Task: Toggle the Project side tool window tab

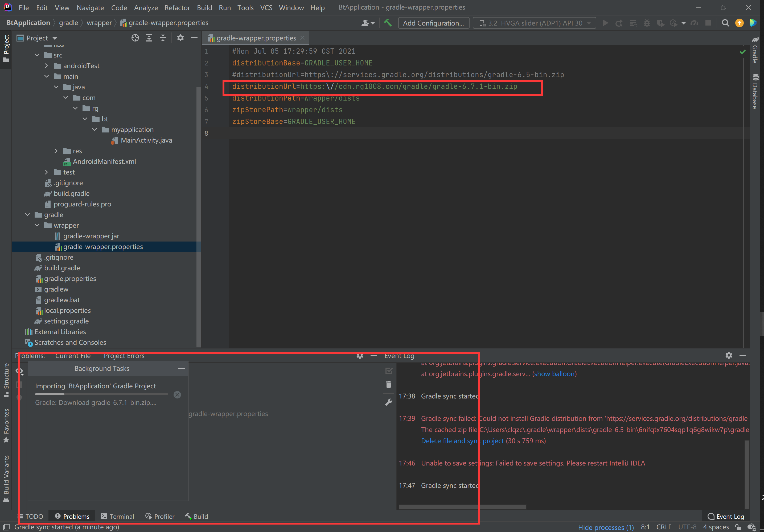Action: (6, 49)
